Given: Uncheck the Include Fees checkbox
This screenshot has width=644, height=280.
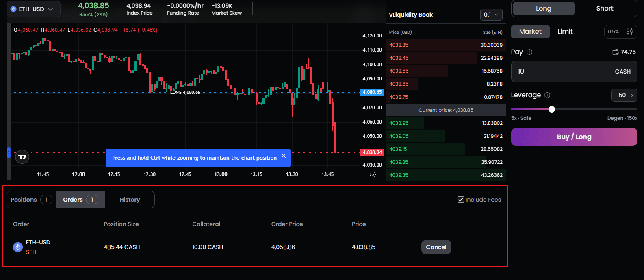Looking at the screenshot, I should 461,200.
